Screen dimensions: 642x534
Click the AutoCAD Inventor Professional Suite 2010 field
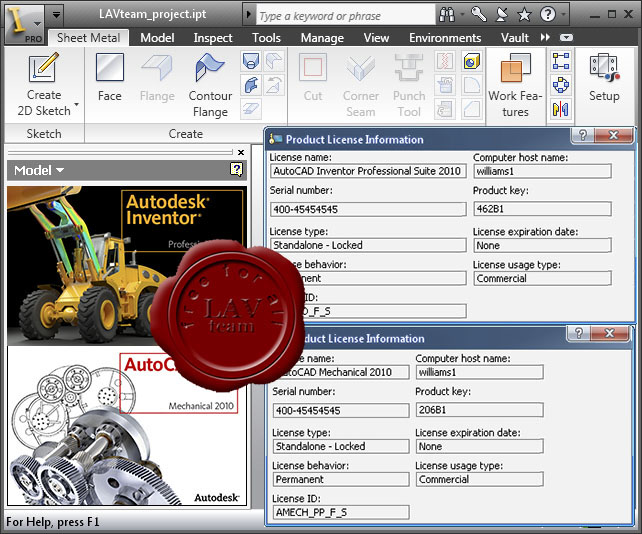coord(368,171)
